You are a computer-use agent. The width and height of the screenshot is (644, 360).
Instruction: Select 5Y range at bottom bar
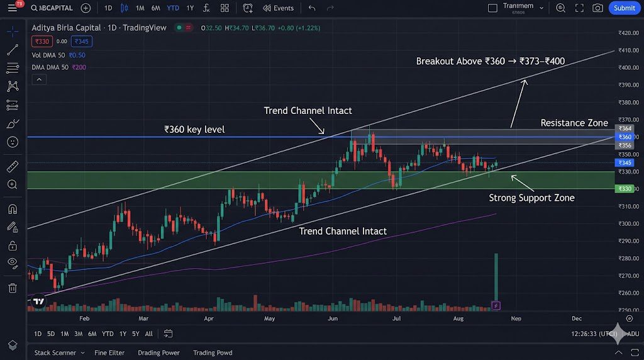[x=136, y=334]
